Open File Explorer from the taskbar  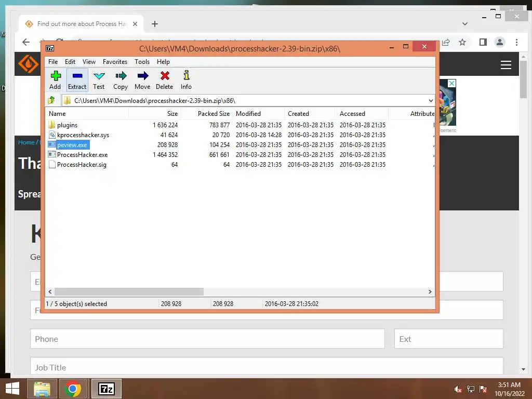[42, 389]
